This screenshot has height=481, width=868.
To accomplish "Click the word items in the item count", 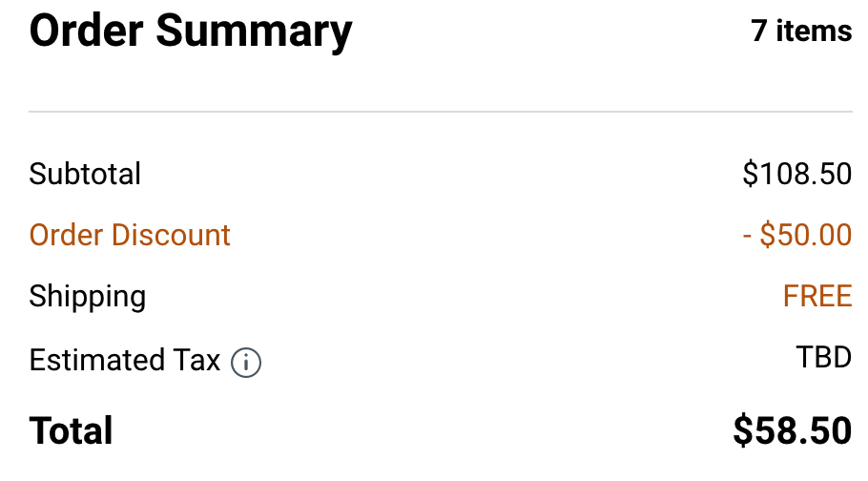I will tap(814, 31).
